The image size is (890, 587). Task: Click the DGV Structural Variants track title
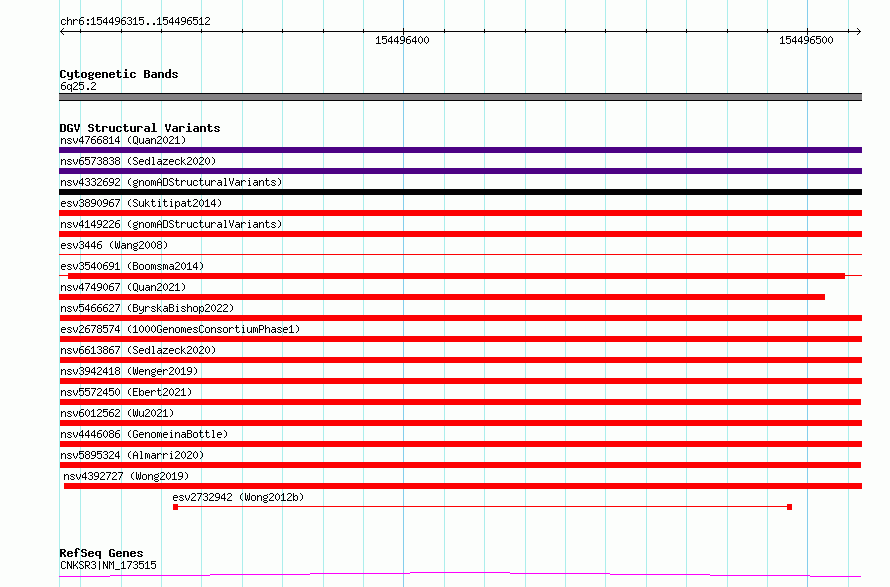point(140,128)
